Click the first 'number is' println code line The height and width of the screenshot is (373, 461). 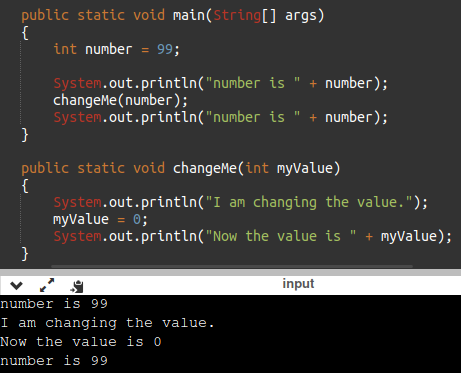pyautogui.click(x=221, y=83)
